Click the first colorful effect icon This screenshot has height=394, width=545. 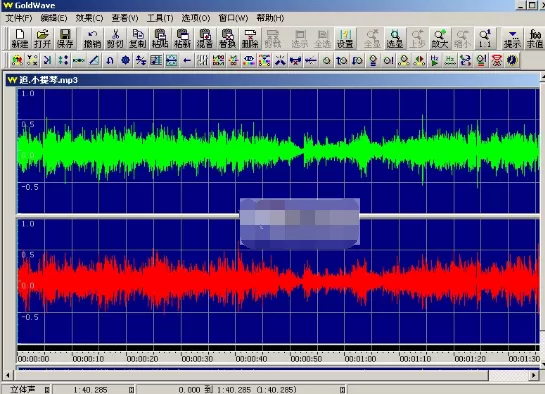pyautogui.click(x=17, y=60)
